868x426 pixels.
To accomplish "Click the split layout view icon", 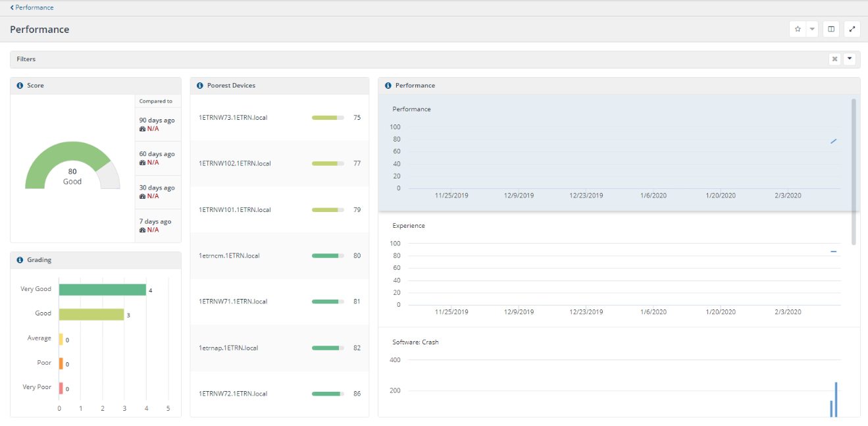I will [831, 29].
